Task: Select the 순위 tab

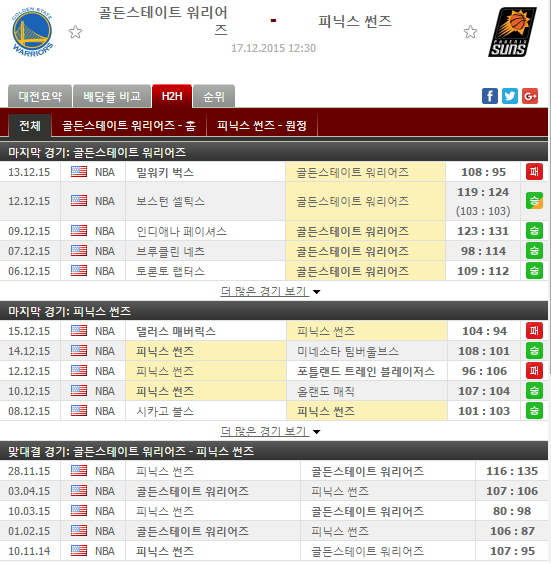Action: (214, 96)
